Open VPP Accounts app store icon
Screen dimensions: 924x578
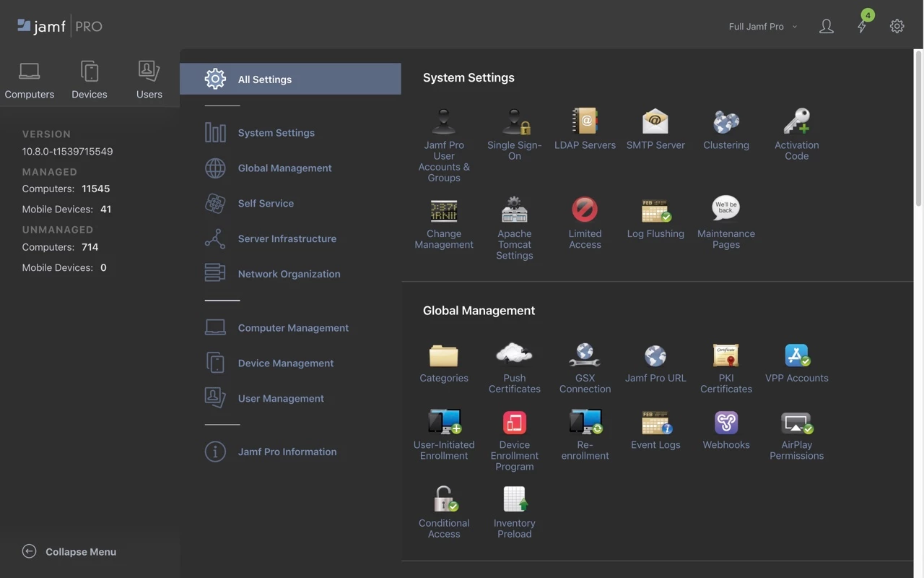[x=797, y=355]
